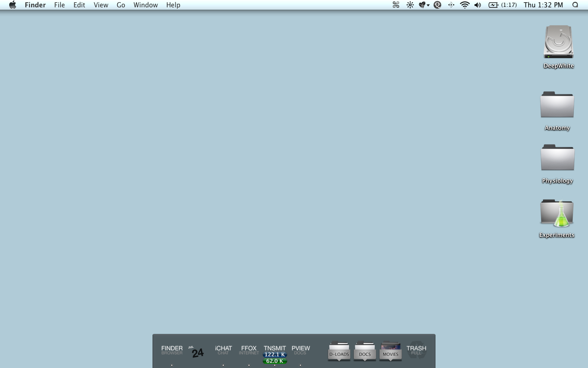This screenshot has height=368, width=588.
Task: Click the Thu 1:32 PM clock
Action: click(x=543, y=5)
